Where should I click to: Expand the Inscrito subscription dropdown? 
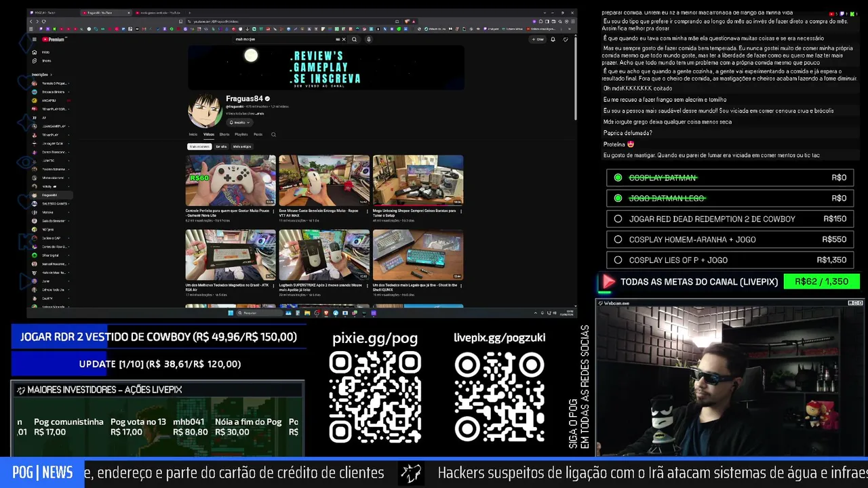click(x=239, y=123)
